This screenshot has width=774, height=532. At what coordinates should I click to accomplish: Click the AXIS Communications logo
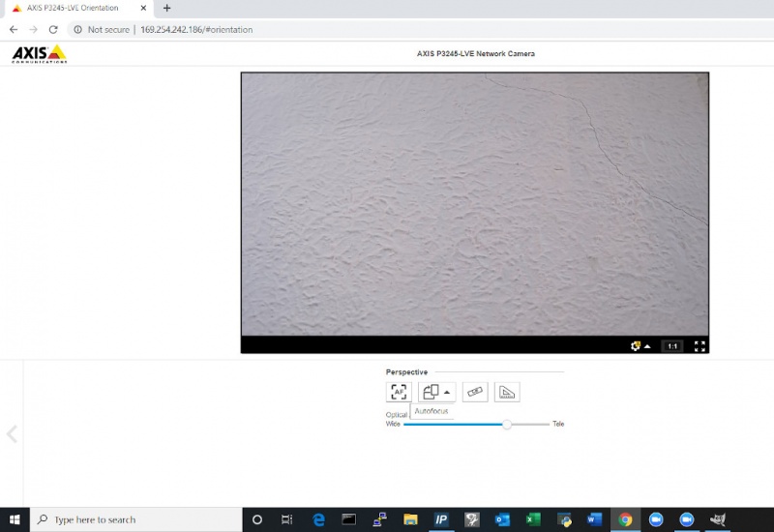[x=39, y=54]
